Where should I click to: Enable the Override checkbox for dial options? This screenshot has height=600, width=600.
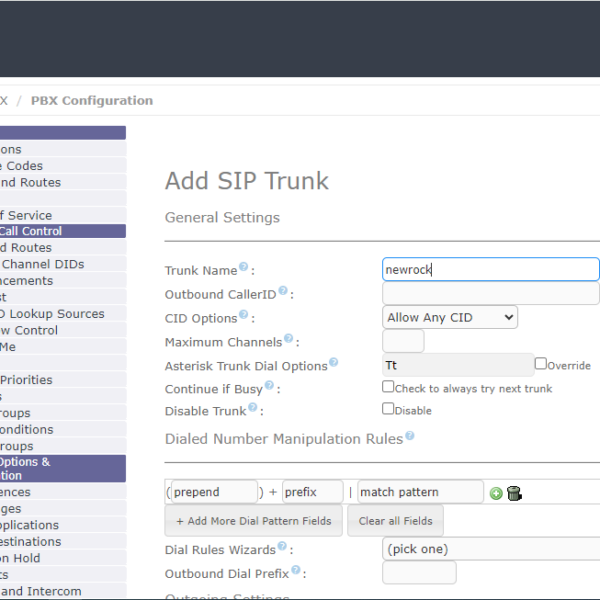(x=540, y=364)
